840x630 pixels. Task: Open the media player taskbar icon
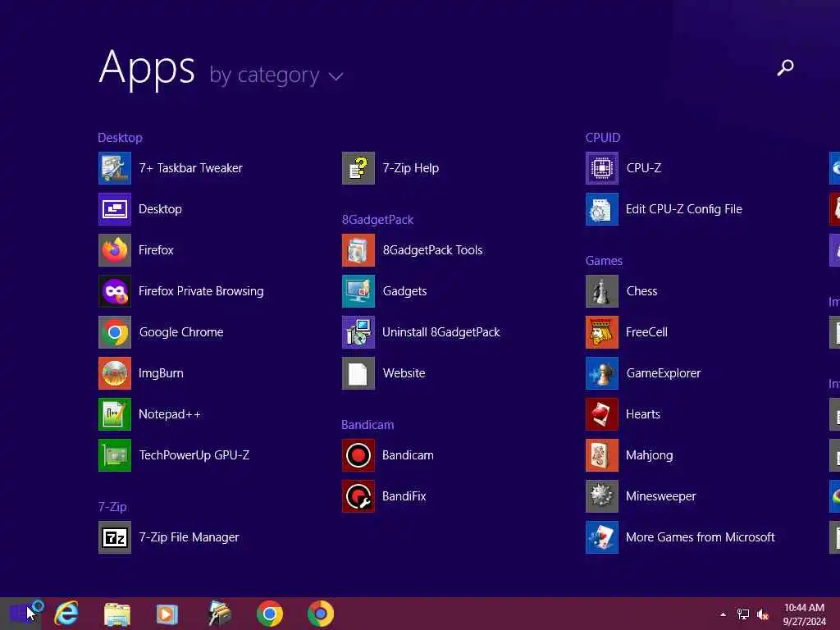[167, 614]
